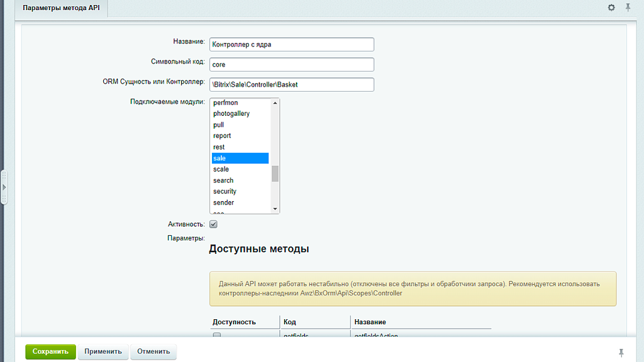The height and width of the screenshot is (362, 644).
Task: Pin the "Параметры метода API" header bar
Action: (x=627, y=8)
